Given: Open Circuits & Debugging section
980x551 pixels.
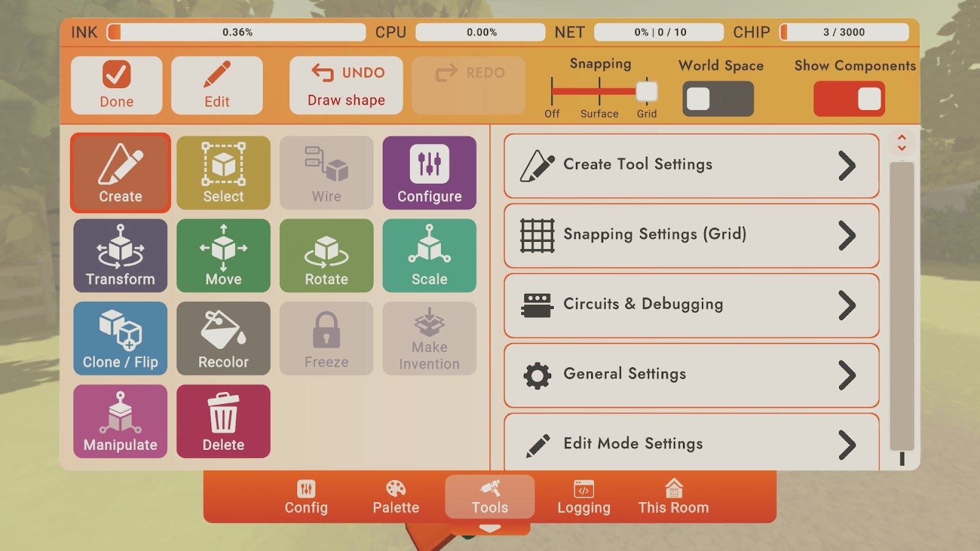Looking at the screenshot, I should click(692, 305).
